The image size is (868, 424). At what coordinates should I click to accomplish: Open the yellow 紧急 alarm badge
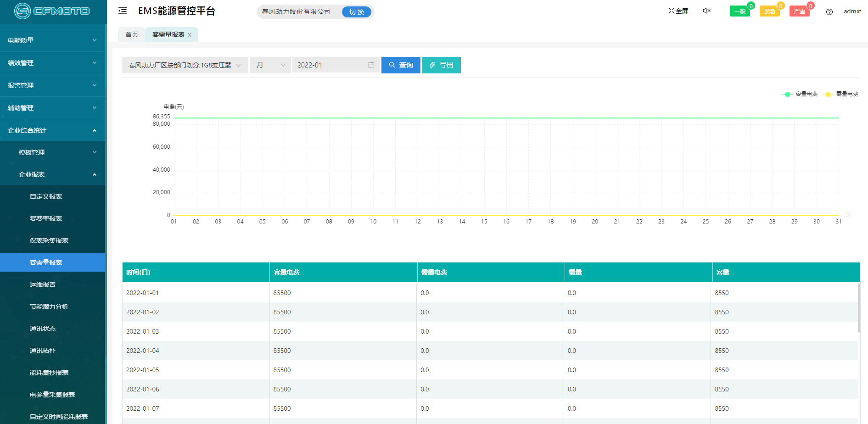(769, 11)
